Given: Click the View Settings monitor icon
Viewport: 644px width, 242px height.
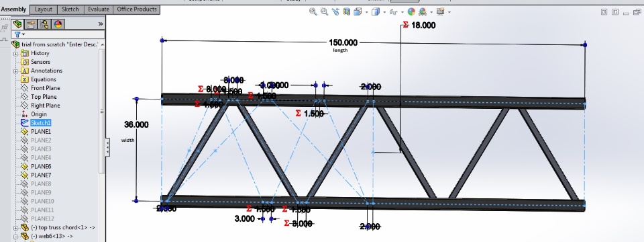Looking at the screenshot, I should pos(440,12).
